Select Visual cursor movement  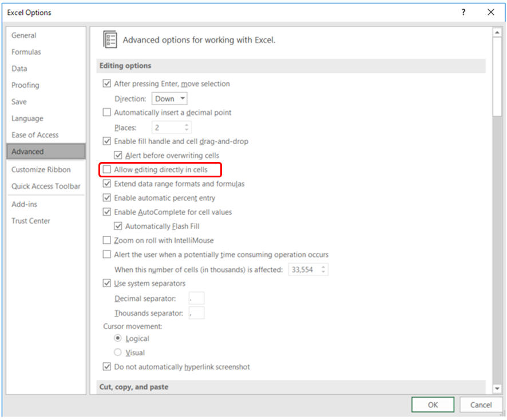tap(118, 352)
